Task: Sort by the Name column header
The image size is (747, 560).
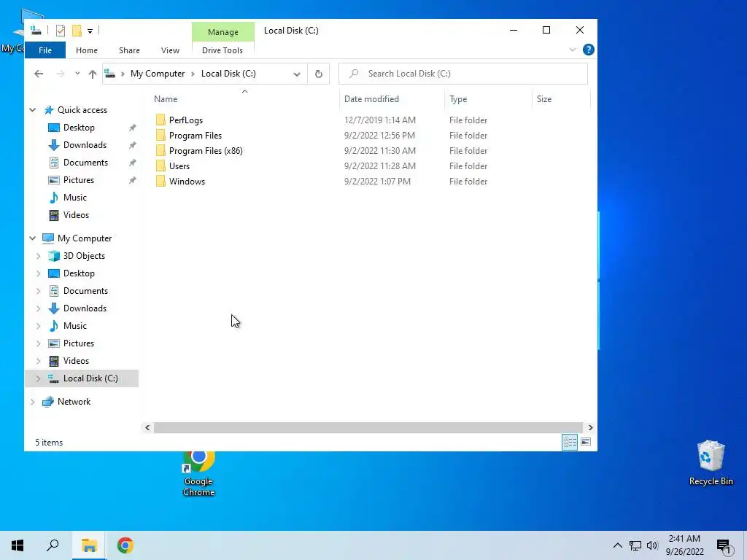Action: [166, 99]
